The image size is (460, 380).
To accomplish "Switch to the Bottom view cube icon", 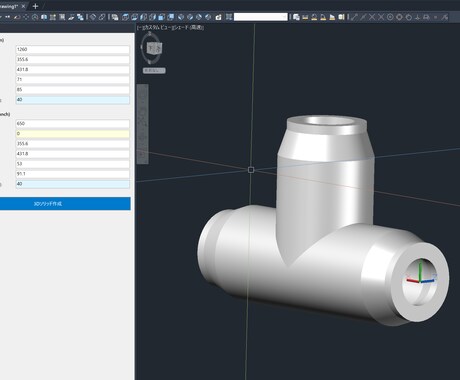I will click(x=134, y=17).
